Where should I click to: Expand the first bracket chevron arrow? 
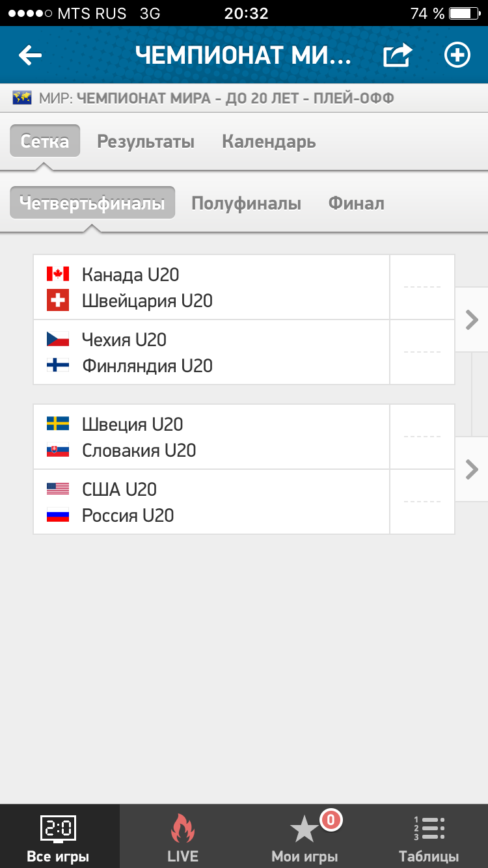(x=472, y=319)
